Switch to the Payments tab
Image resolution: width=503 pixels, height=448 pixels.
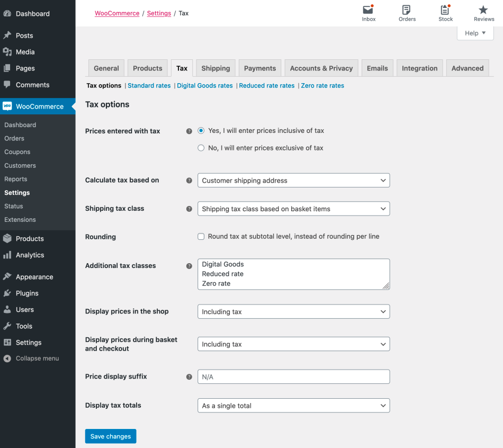[x=260, y=68]
